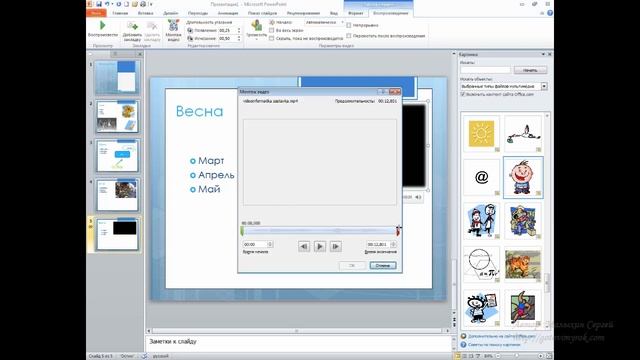Click end time stepper in trim dialog

(x=393, y=244)
